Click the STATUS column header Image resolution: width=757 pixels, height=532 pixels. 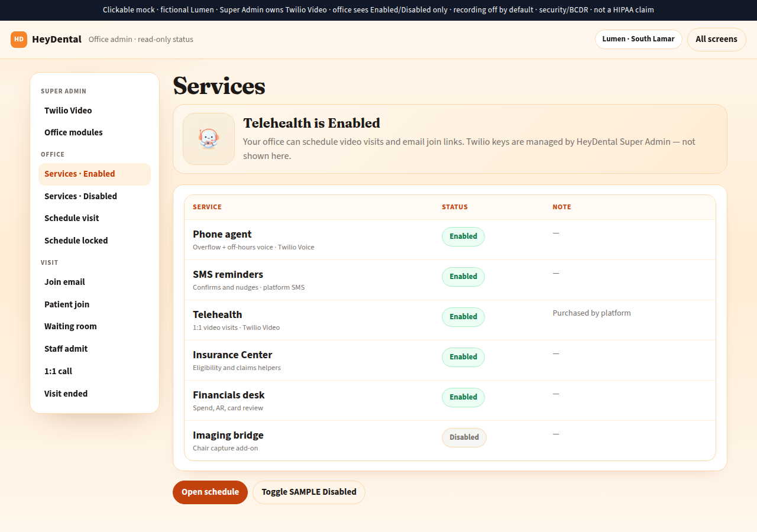pos(455,207)
